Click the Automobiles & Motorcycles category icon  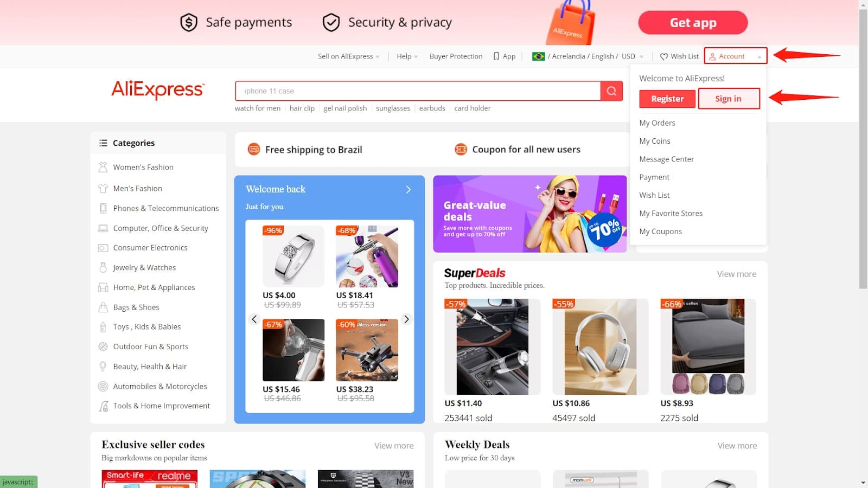[x=103, y=386]
